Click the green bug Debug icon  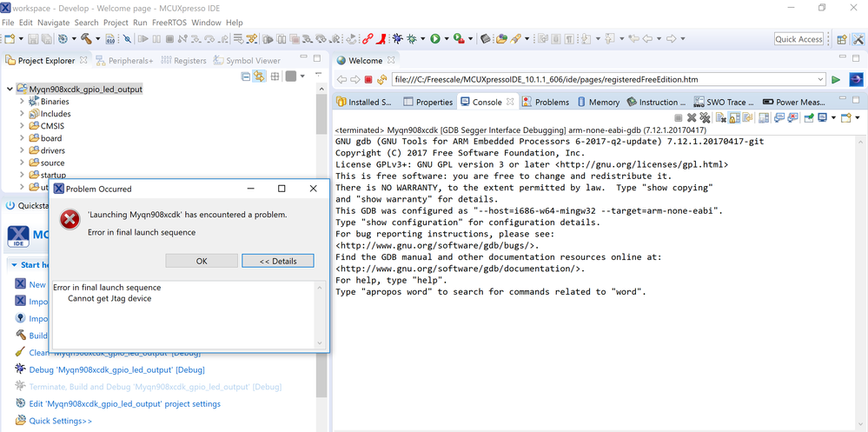(412, 39)
